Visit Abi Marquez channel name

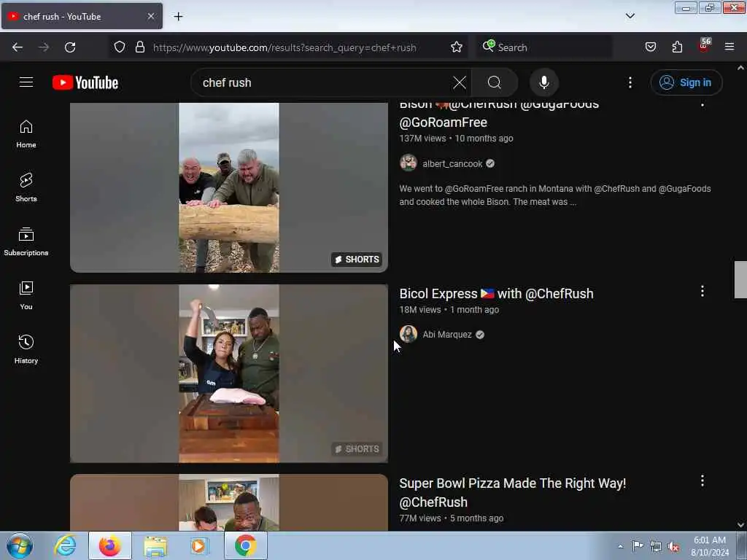pyautogui.click(x=447, y=335)
